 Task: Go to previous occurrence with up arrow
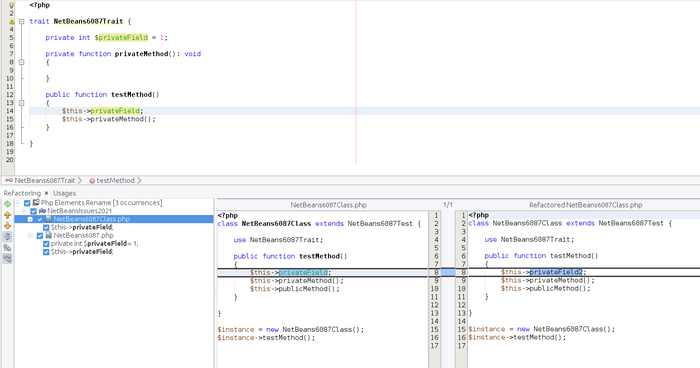point(7,215)
